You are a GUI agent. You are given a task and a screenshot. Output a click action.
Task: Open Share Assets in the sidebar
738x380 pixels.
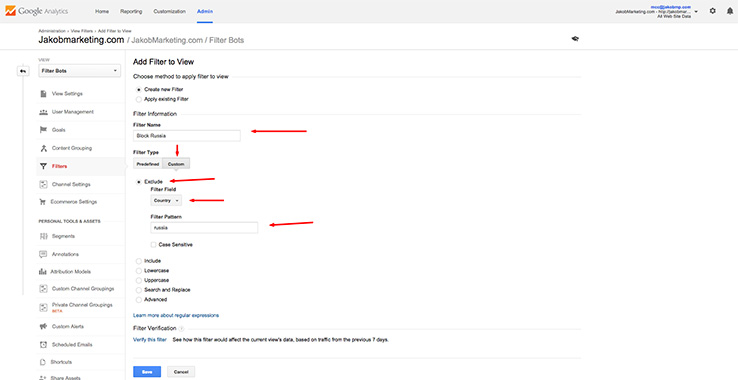(65, 378)
